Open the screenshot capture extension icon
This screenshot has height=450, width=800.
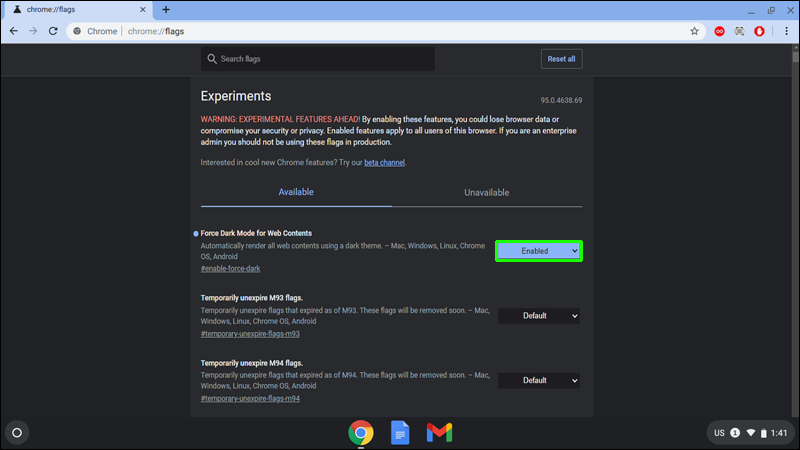(x=739, y=31)
